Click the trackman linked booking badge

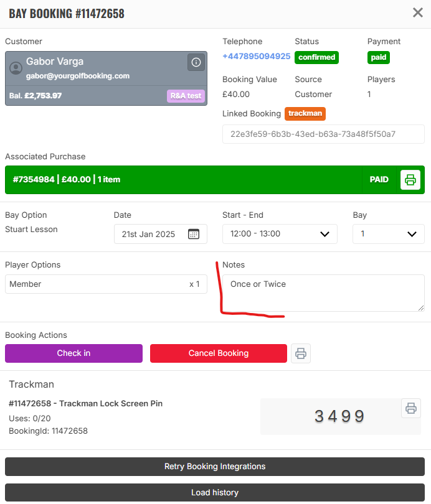click(x=305, y=114)
